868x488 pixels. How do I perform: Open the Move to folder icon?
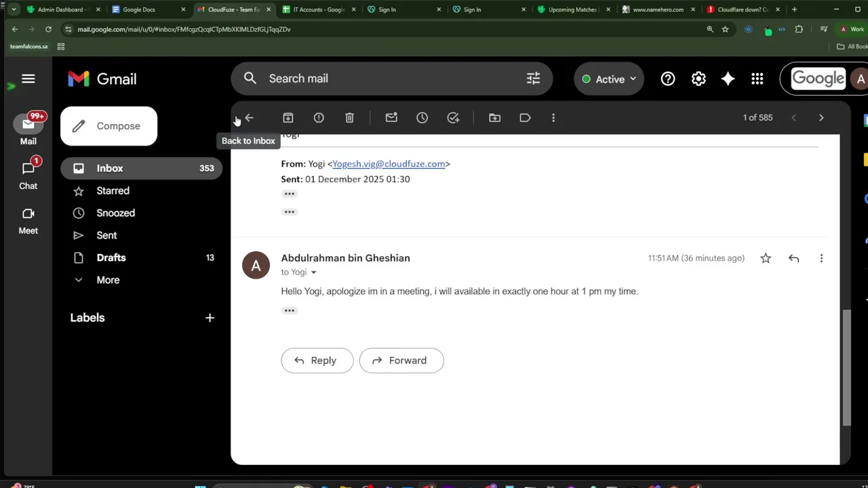tap(494, 118)
